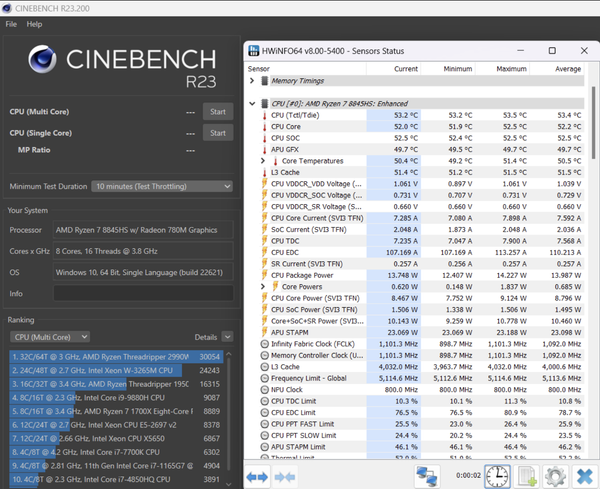Click the ranking list scroll-down arrow
The image size is (600, 489).
229,484
